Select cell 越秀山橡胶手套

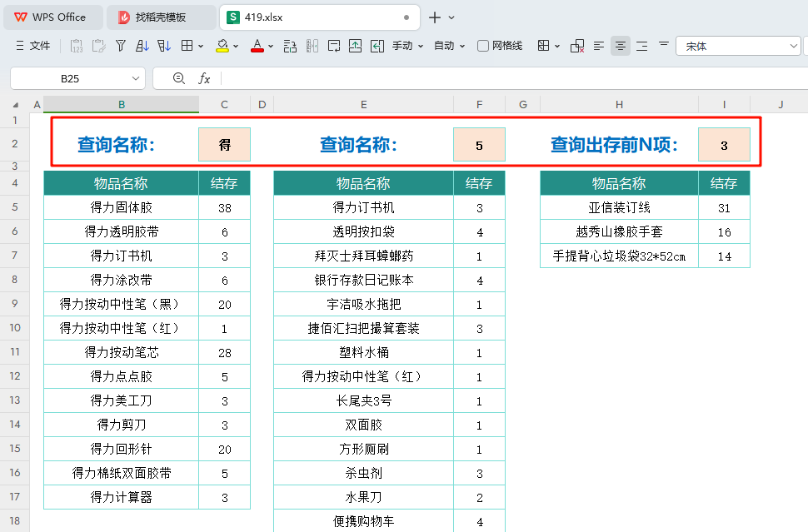point(620,231)
